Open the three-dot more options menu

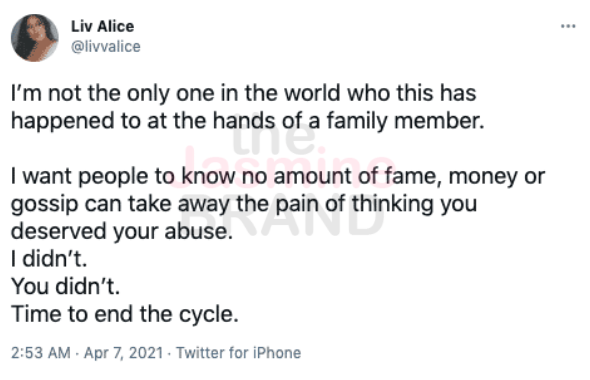(x=568, y=26)
